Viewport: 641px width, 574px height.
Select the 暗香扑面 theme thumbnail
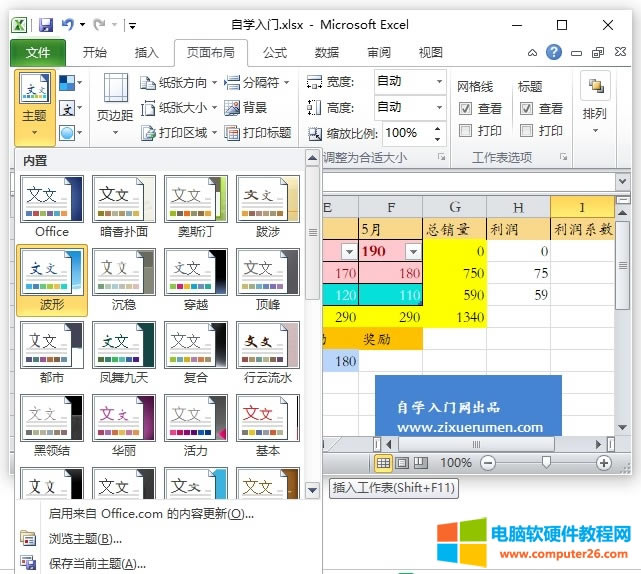click(x=124, y=203)
